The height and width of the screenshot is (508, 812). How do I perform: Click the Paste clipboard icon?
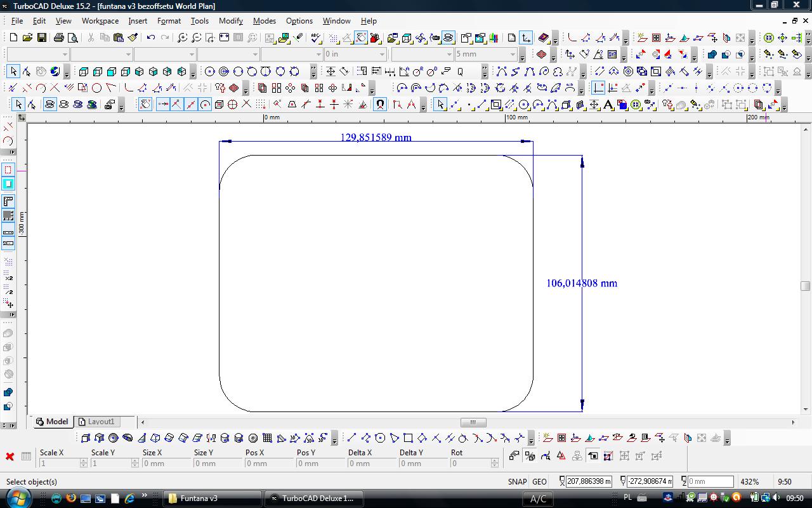tap(119, 38)
